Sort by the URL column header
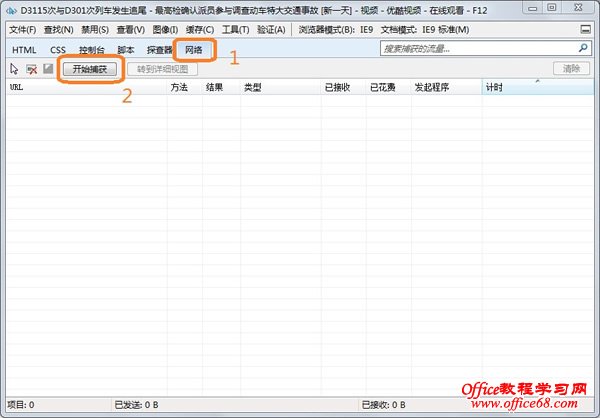Screen dimensions: 600x418 coord(86,87)
